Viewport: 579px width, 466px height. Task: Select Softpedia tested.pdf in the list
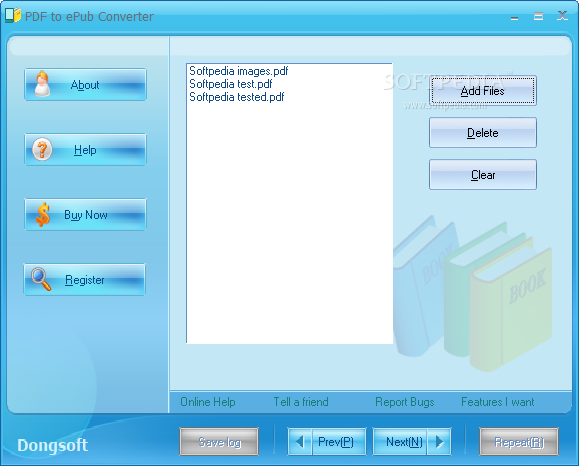click(237, 97)
